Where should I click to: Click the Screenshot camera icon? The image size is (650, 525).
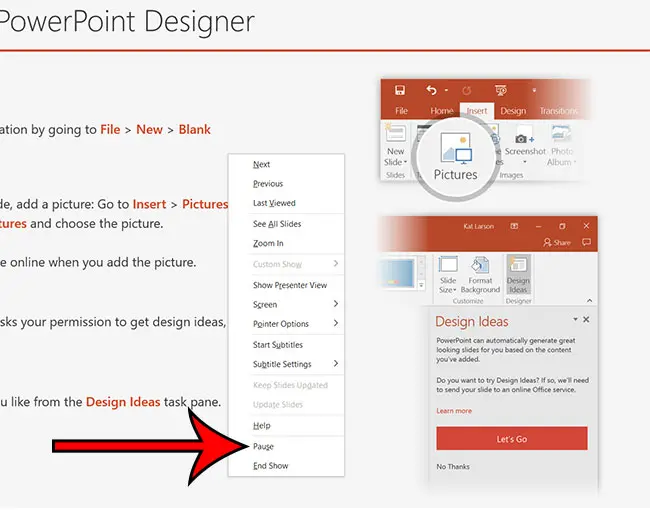[524, 138]
